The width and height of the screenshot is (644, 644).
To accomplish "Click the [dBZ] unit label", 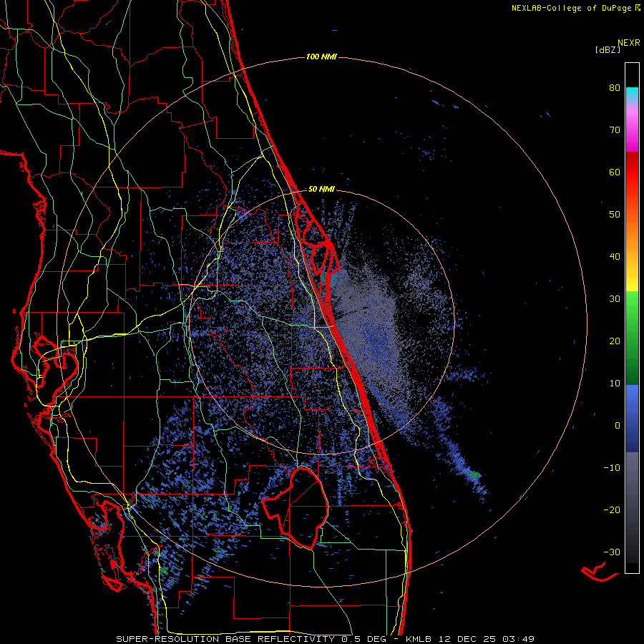I will click(x=608, y=50).
